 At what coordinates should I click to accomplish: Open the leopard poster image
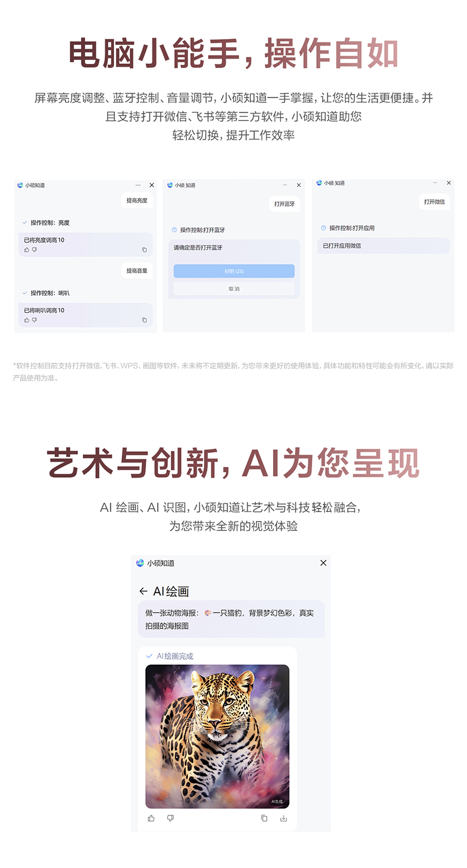218,736
